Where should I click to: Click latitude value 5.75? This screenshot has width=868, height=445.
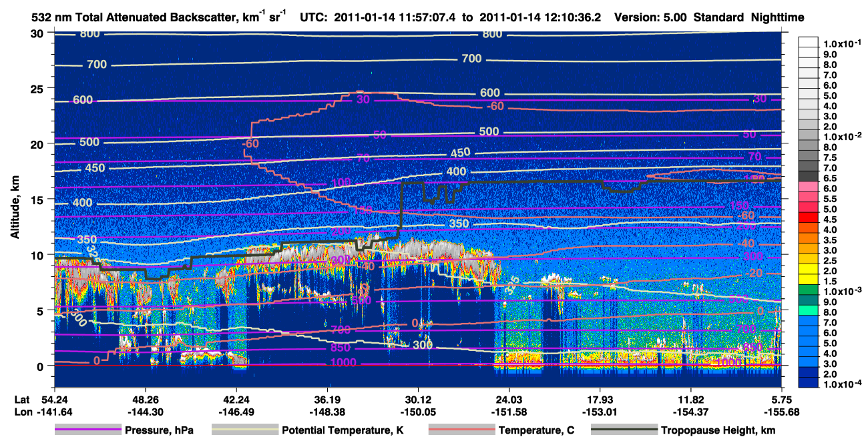[782, 399]
